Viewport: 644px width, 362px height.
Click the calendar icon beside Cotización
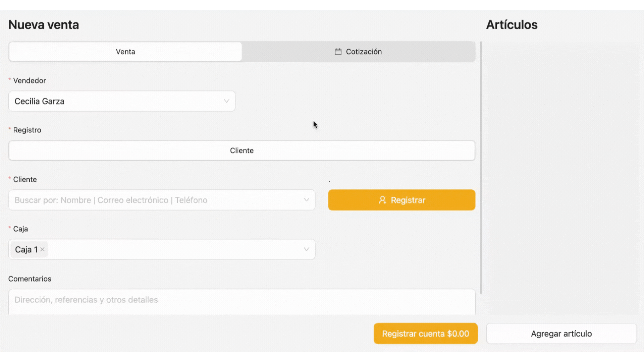click(338, 52)
